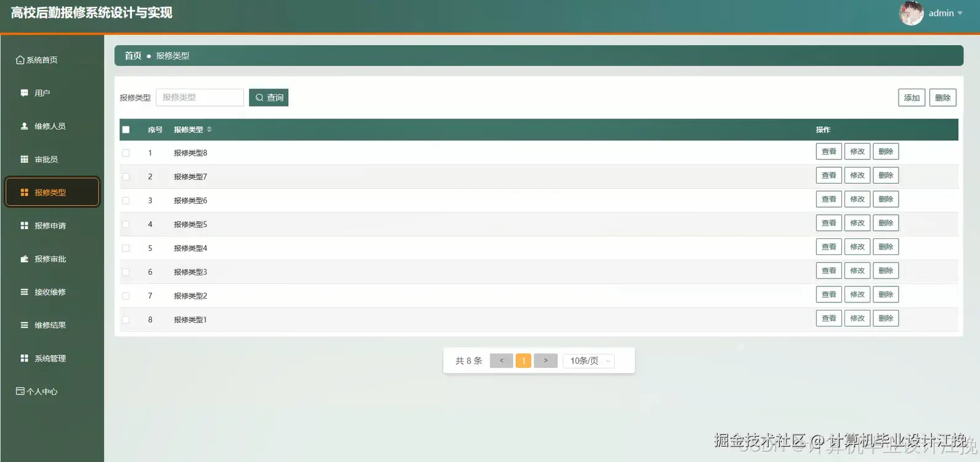
Task: Check the box for row 报修类型4
Action: click(126, 248)
